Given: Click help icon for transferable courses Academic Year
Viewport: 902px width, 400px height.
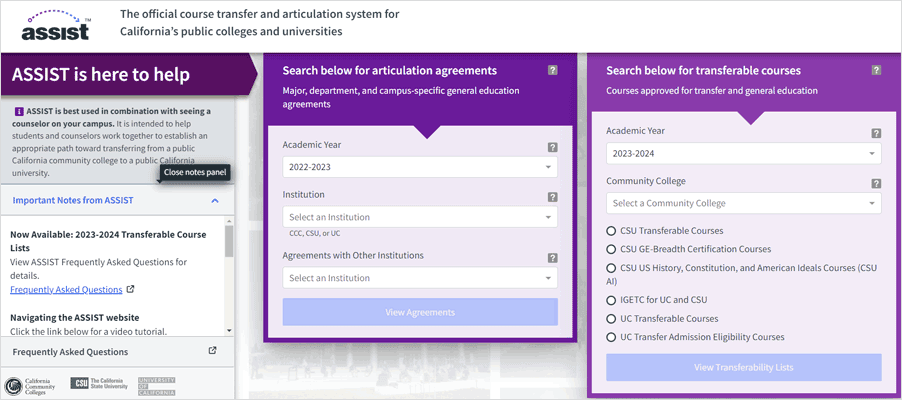Looking at the screenshot, I should click(x=876, y=134).
